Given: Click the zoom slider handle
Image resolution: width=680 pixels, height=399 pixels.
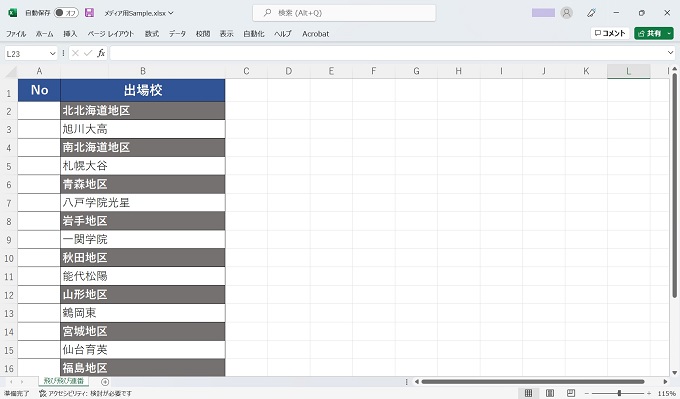Looking at the screenshot, I should [x=619, y=393].
